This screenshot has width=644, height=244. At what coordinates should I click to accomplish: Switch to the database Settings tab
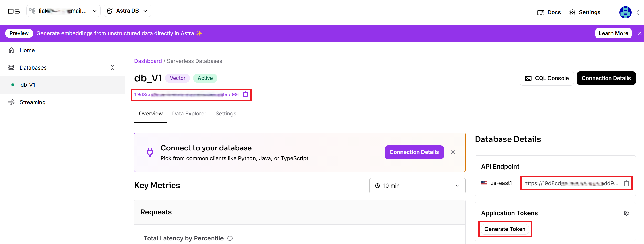click(226, 114)
